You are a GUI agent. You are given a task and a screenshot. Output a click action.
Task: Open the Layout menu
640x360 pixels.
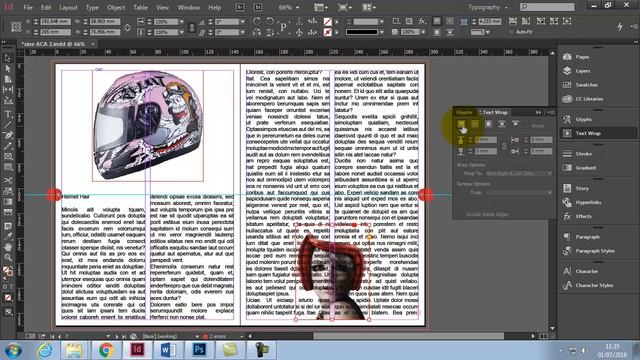pyautogui.click(x=68, y=7)
